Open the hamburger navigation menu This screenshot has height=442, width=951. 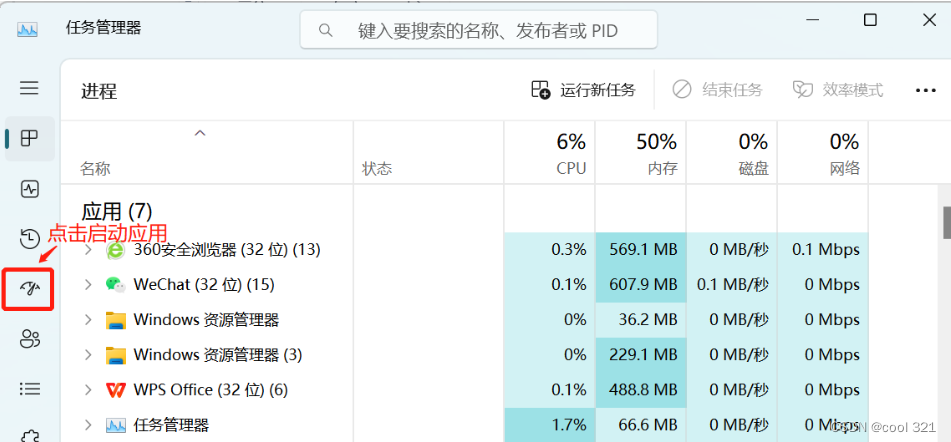click(29, 88)
